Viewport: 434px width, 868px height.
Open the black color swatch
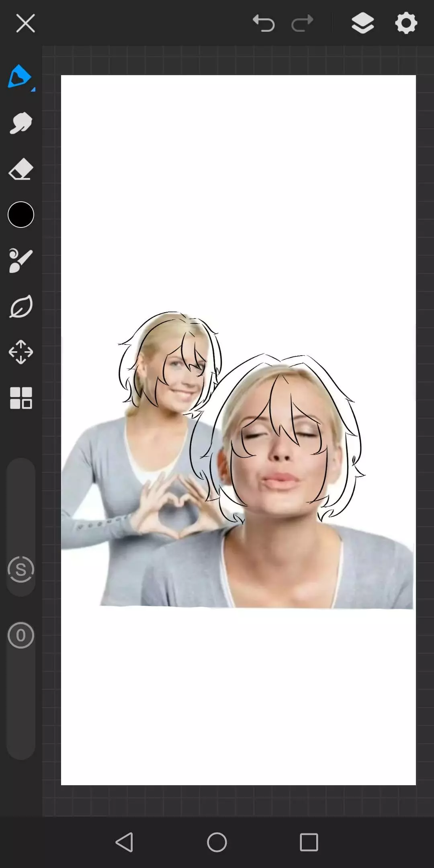21,215
